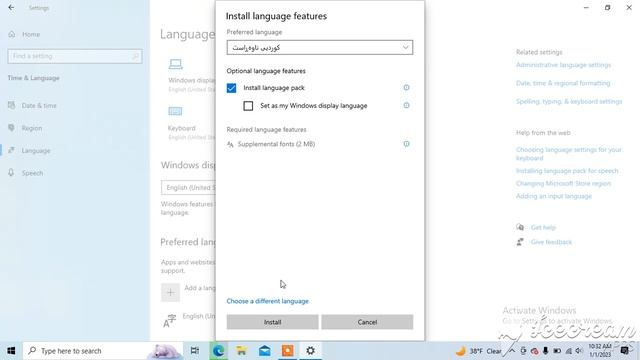This screenshot has height=360, width=640.
Task: Open the weather widget showing 38°F
Action: [x=478, y=351]
